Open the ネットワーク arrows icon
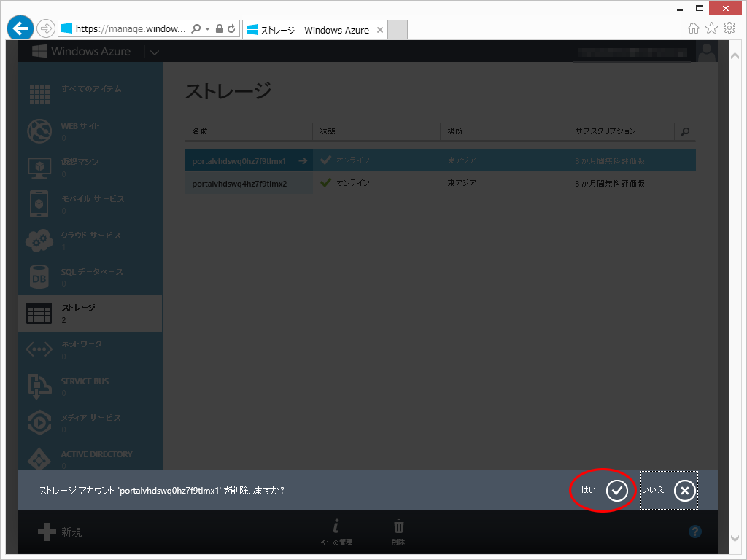Image resolution: width=747 pixels, height=560 pixels. coord(39,349)
